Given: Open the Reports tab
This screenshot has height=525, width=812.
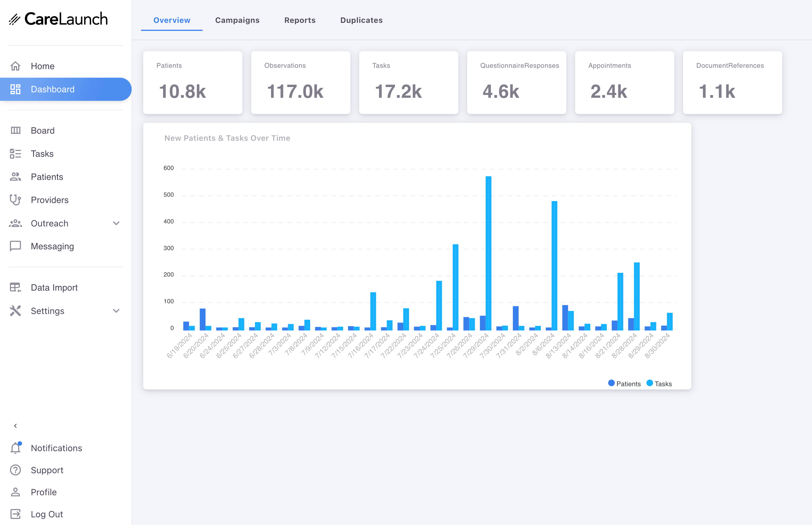Looking at the screenshot, I should click(x=300, y=20).
